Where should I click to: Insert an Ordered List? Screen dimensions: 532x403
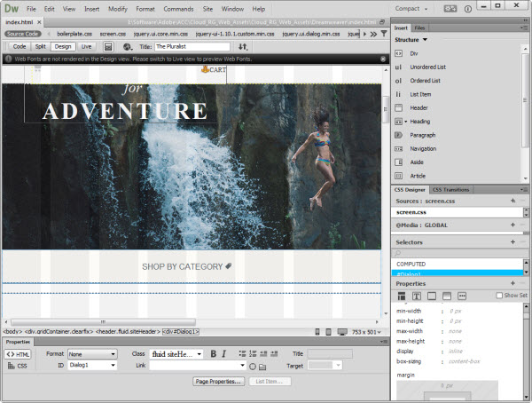click(425, 81)
